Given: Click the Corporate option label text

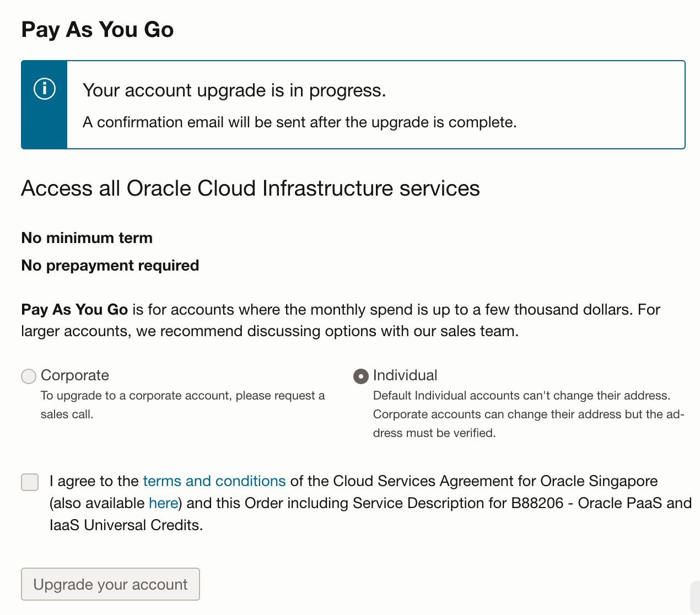Looking at the screenshot, I should (75, 375).
